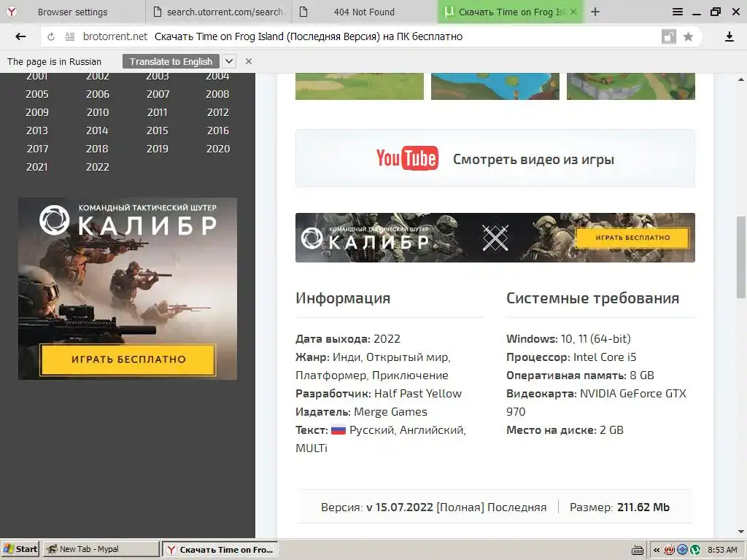
Task: Select year 2006 in sidebar
Action: (98, 94)
